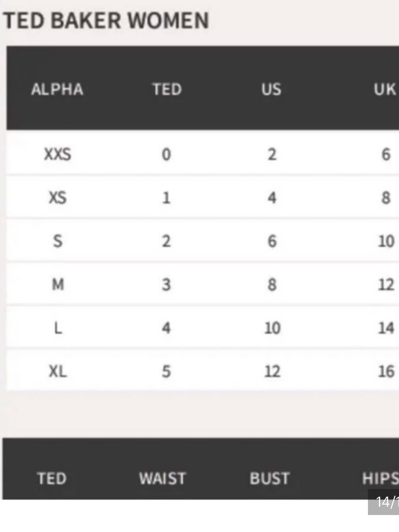Select the XS size row label
The image size is (399, 532).
[x=58, y=198]
